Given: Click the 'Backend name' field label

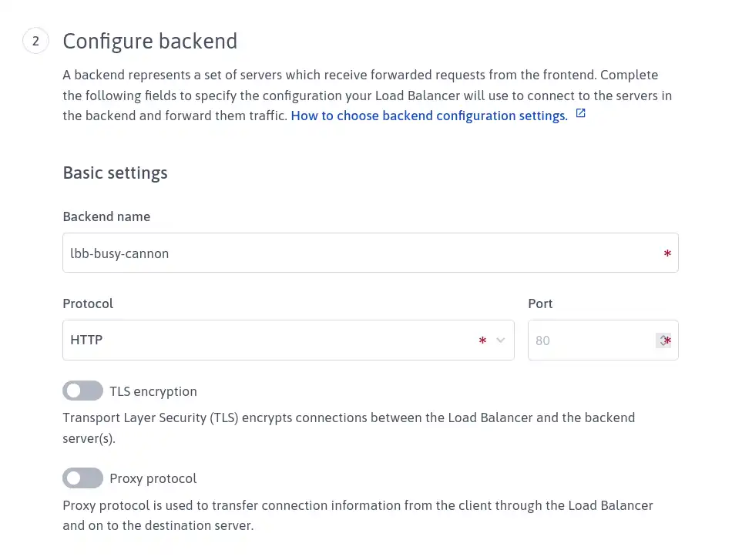Looking at the screenshot, I should tap(106, 216).
